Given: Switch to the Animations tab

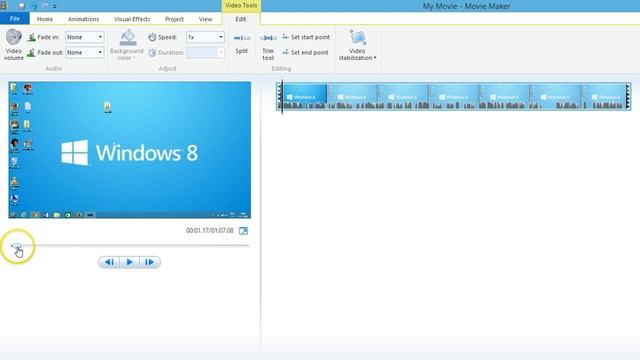Looking at the screenshot, I should pos(83,19).
